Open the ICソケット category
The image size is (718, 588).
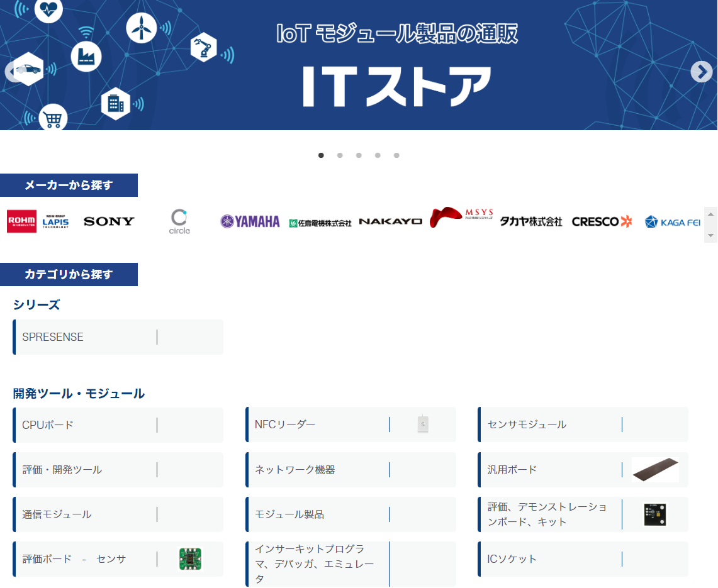coord(583,559)
